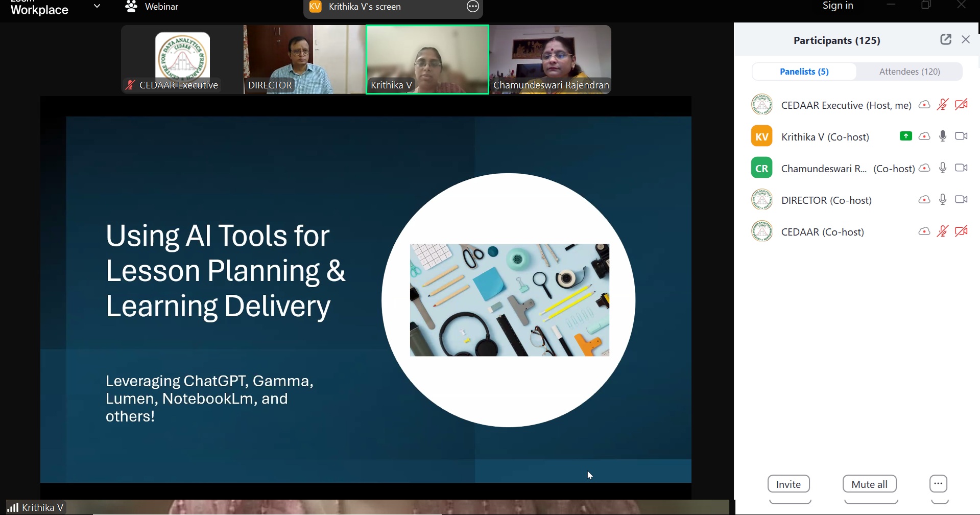
Task: Pop out the Participants panel
Action: tap(945, 39)
